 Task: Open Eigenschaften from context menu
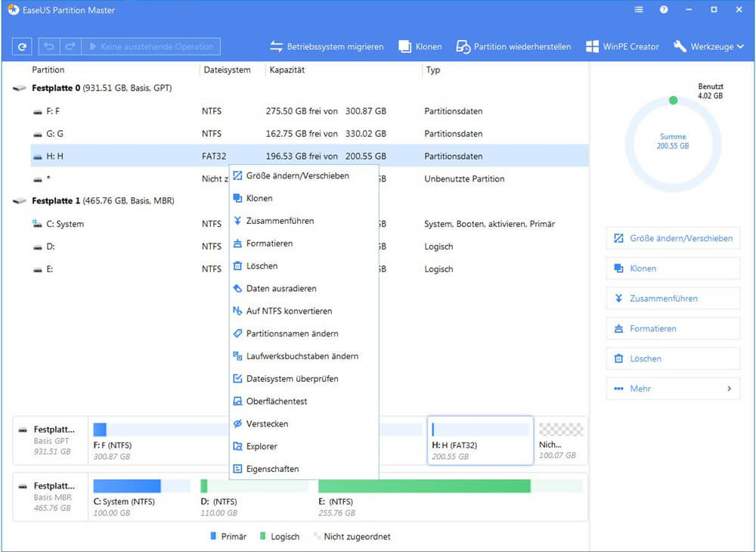(x=304, y=469)
